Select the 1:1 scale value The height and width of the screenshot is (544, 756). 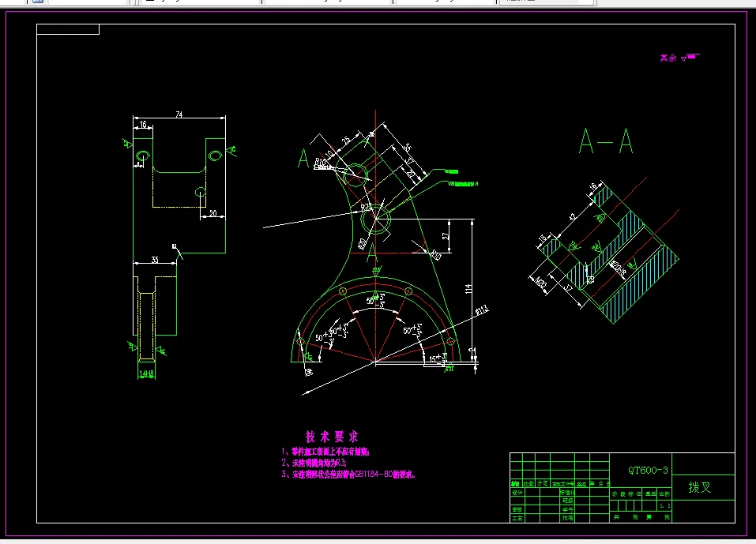point(664,506)
